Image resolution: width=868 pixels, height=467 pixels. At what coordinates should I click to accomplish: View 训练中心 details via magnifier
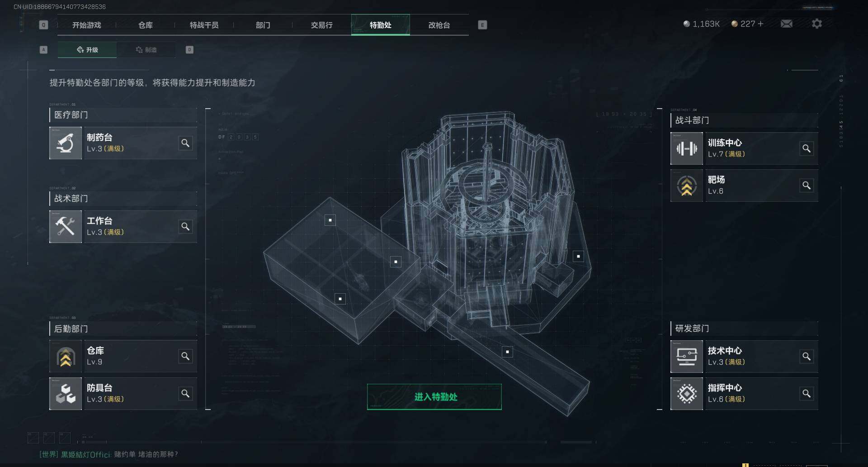pos(807,148)
